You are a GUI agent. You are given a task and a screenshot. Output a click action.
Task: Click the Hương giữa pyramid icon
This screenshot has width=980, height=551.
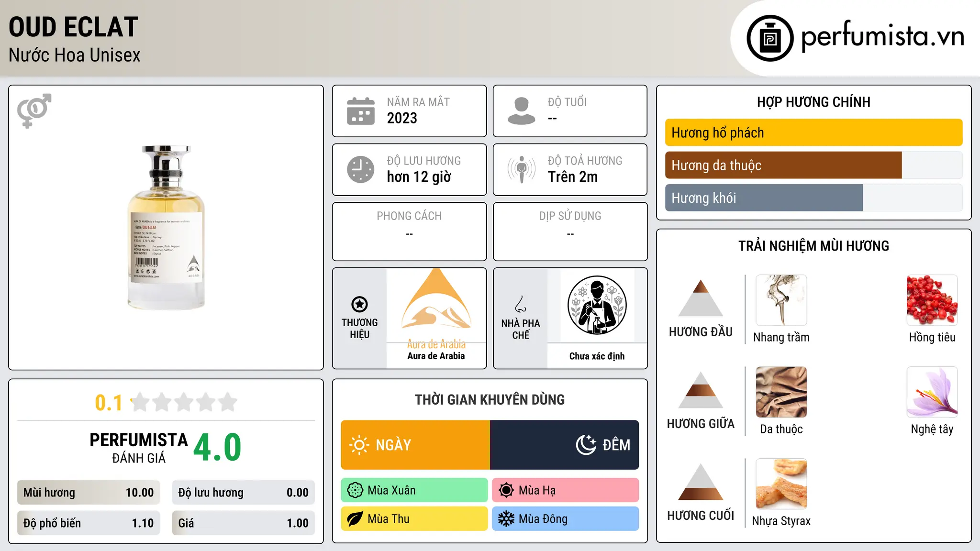[701, 390]
